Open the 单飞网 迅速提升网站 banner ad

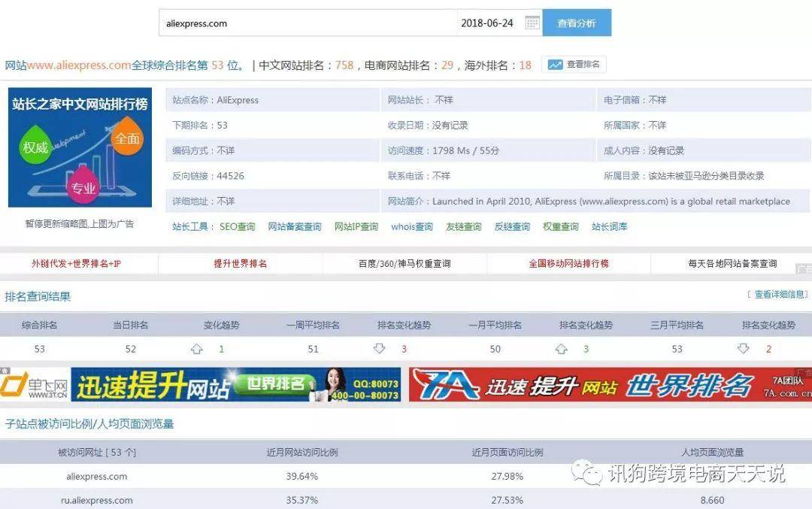(x=201, y=385)
